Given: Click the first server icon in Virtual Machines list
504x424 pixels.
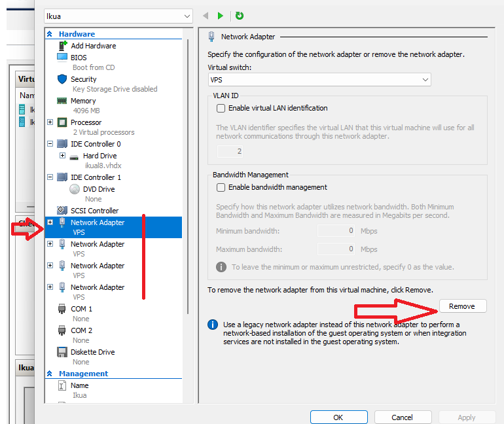Looking at the screenshot, I should click(22, 109).
